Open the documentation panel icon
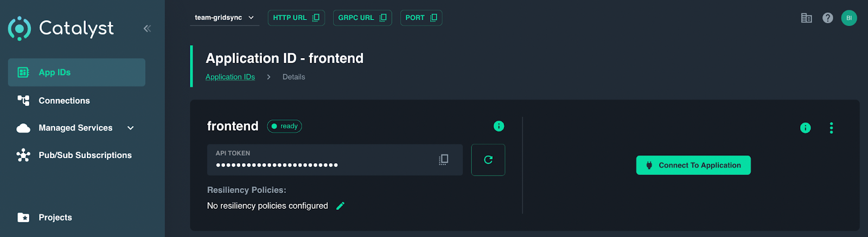868x237 pixels. 806,18
